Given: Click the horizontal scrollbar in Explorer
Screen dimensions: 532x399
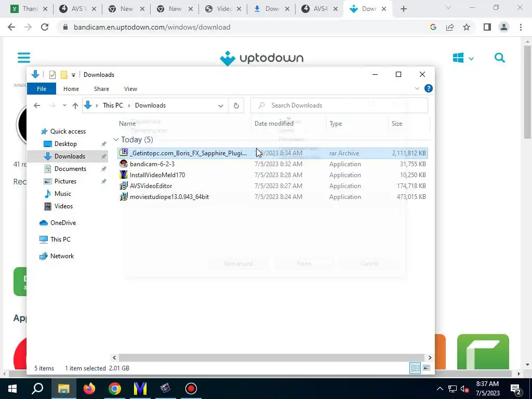Looking at the screenshot, I should click(x=271, y=357).
